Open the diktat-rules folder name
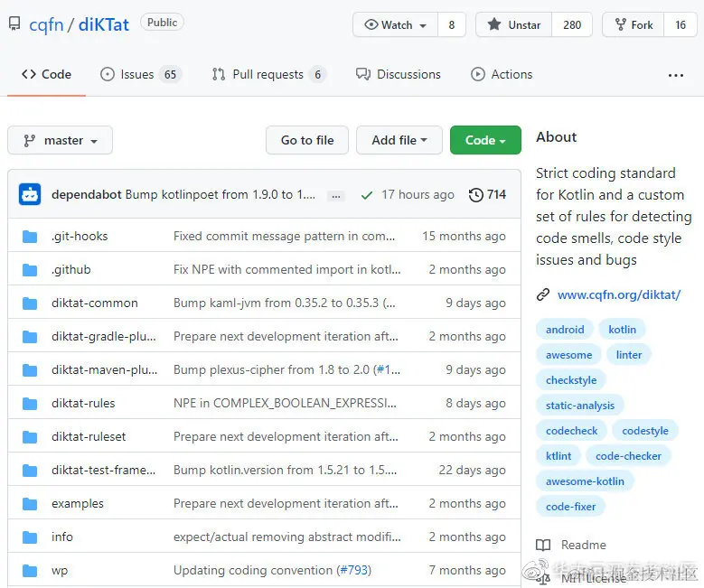The height and width of the screenshot is (588, 704). (x=83, y=404)
